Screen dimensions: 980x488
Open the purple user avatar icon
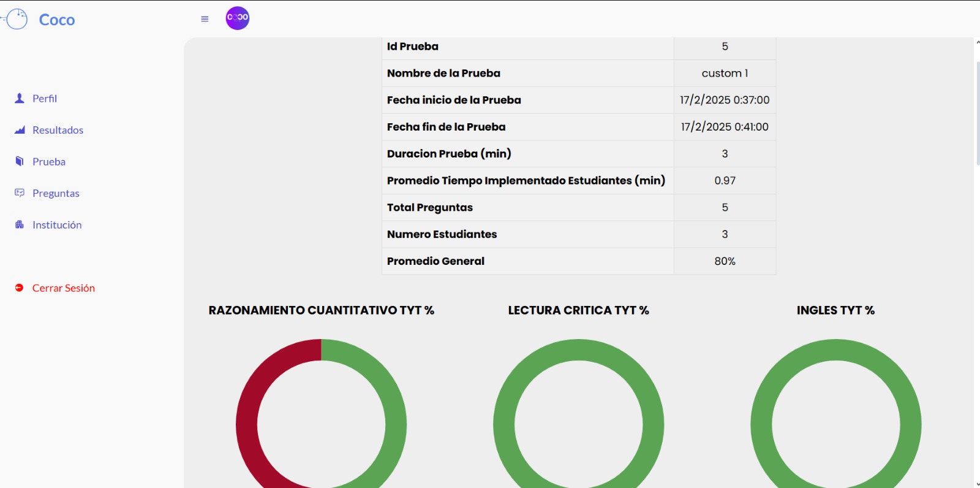point(238,18)
